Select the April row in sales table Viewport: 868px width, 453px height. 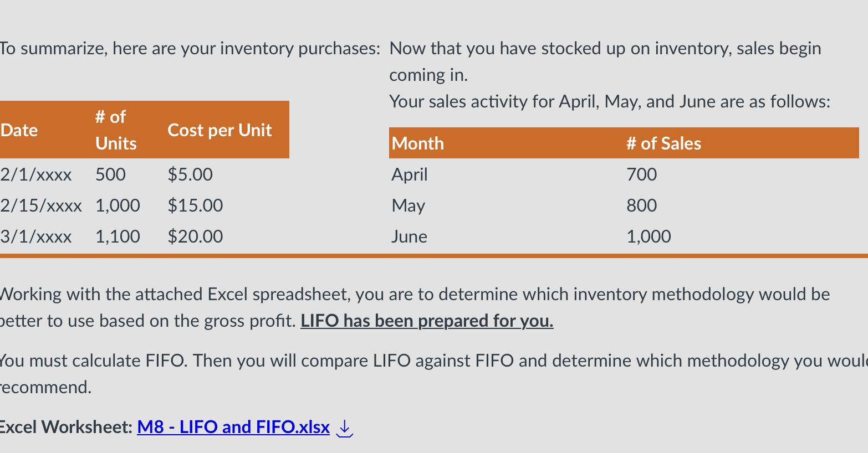(624, 174)
